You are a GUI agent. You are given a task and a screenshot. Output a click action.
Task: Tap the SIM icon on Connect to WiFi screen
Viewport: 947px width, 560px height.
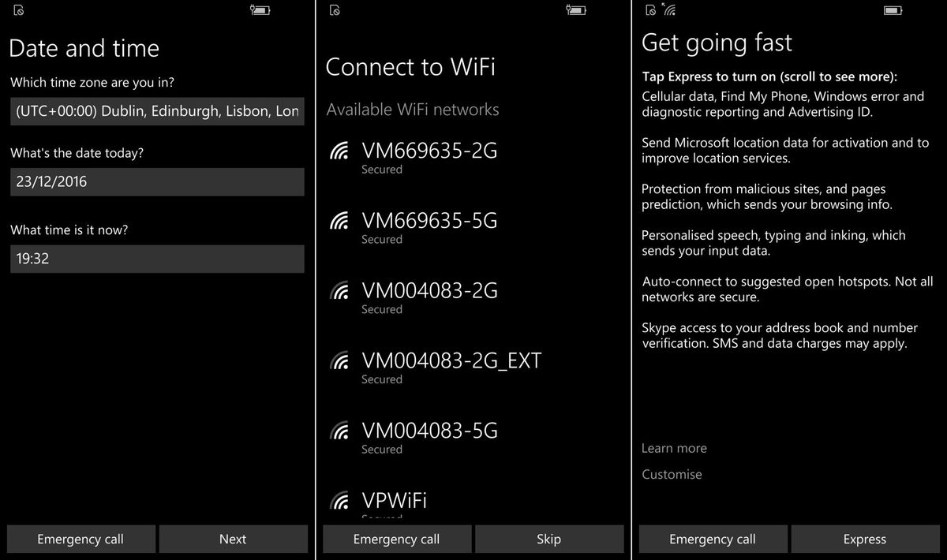pyautogui.click(x=333, y=10)
